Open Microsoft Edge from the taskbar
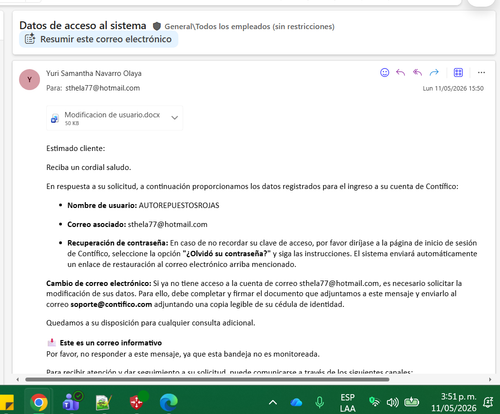Screen dimensions: 500x414 pos(169,402)
